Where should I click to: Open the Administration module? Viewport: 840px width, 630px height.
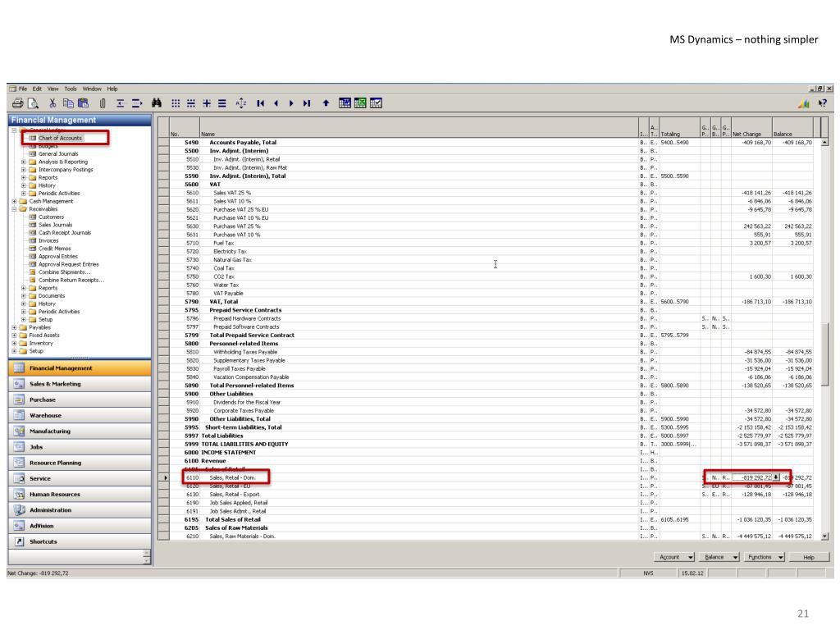[x=80, y=510]
